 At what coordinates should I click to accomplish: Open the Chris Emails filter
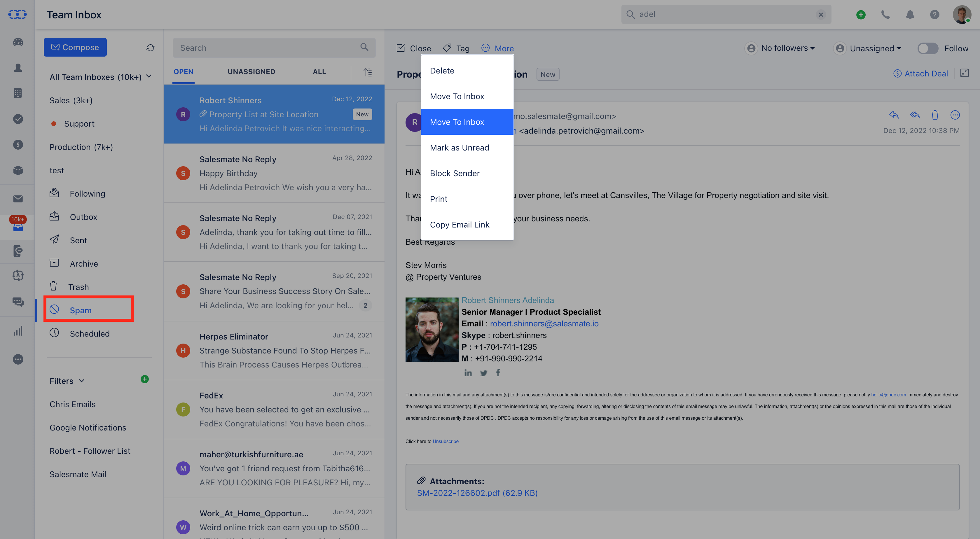(x=72, y=404)
